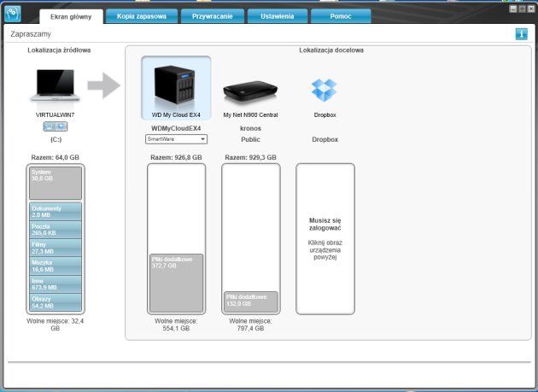538x392 pixels.
Task: Click the Dropbox device icon
Action: (x=325, y=91)
